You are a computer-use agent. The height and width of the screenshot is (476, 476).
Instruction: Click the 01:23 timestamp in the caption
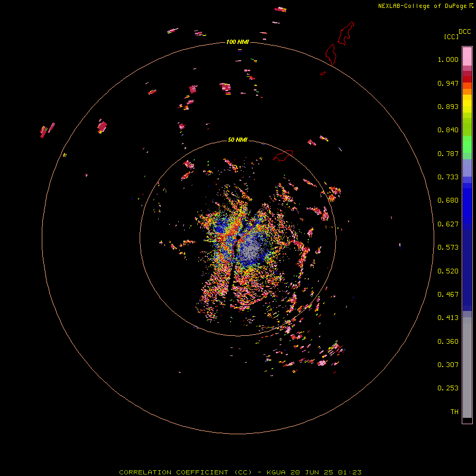350,472
